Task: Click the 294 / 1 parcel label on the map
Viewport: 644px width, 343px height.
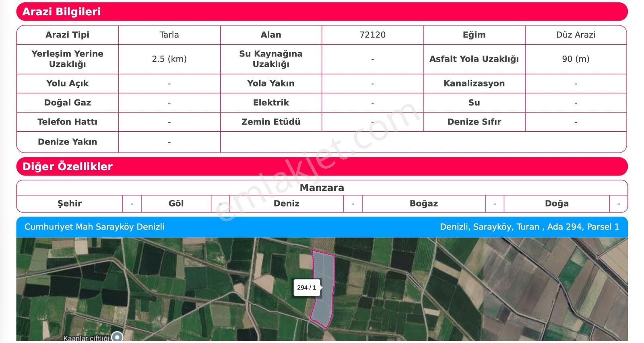Action: [x=307, y=287]
